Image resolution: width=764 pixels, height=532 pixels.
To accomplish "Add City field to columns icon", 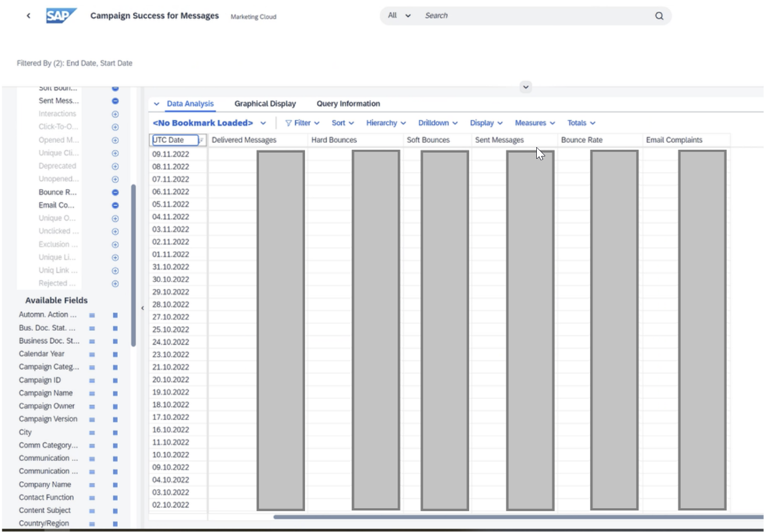I will (115, 433).
